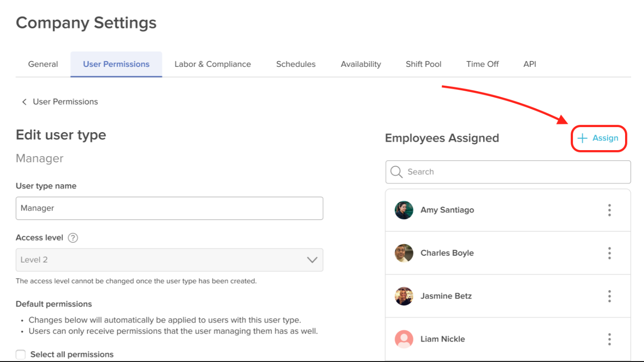Select the API tab
The image size is (644, 362).
pyautogui.click(x=530, y=64)
